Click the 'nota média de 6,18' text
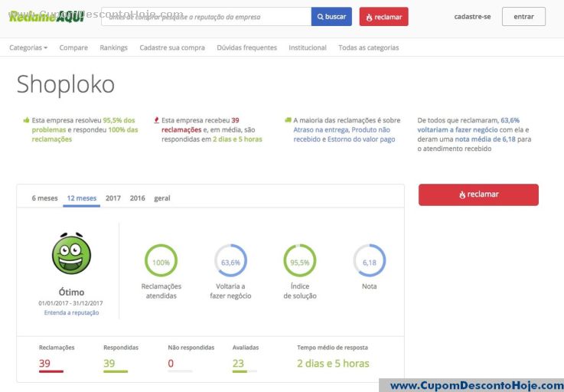Screen dimensions: 564x392 [485, 139]
